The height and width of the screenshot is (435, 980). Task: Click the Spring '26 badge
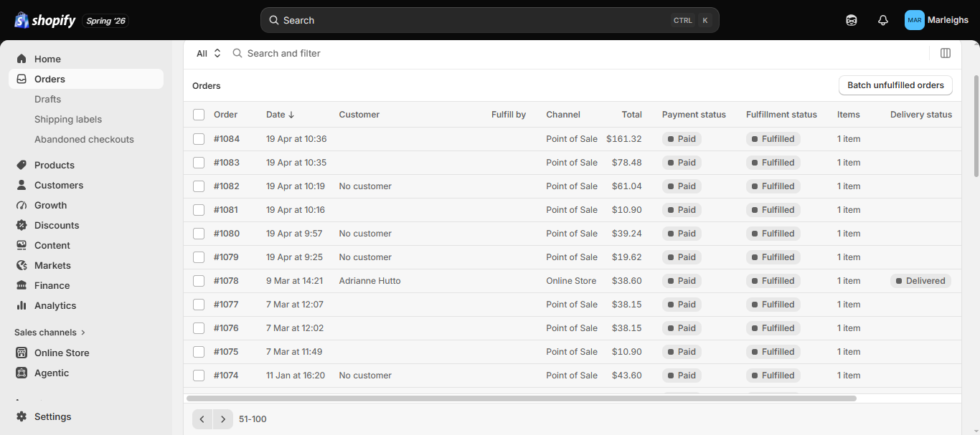coord(106,21)
